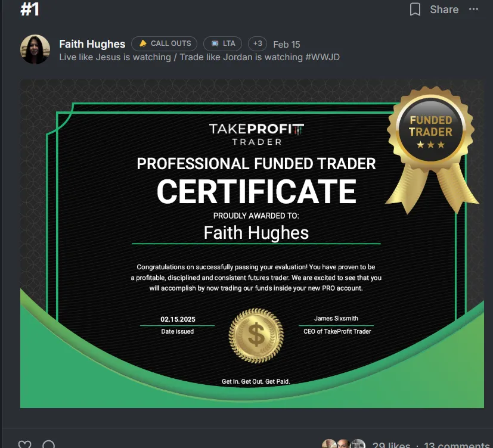Click the Share link
Viewport: 493px width, 448px height.
[x=444, y=10]
